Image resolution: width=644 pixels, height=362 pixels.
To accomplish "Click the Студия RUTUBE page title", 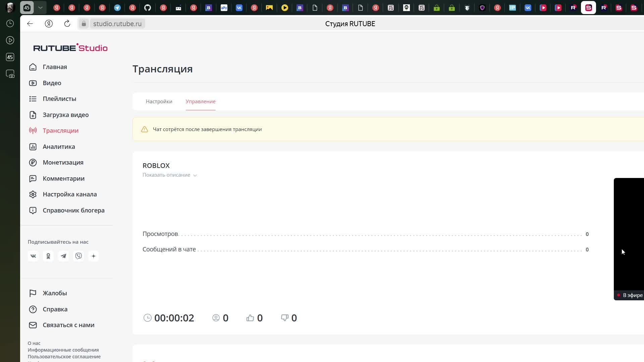I will [x=350, y=24].
